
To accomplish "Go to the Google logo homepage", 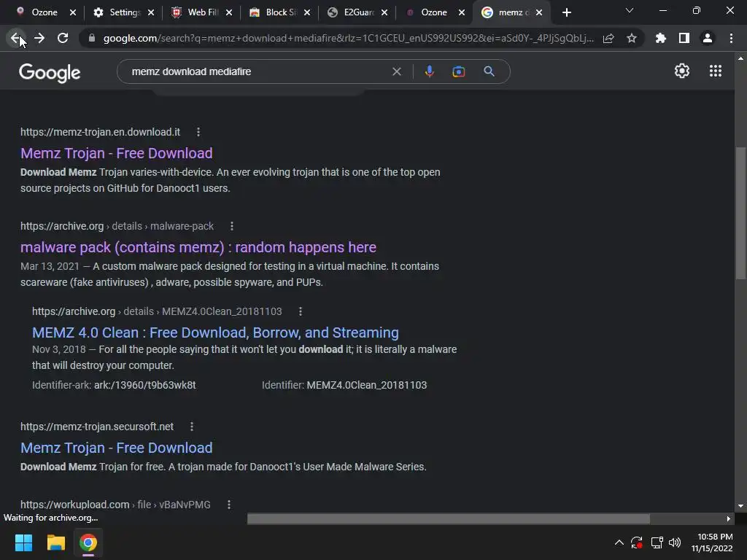I will click(50, 72).
